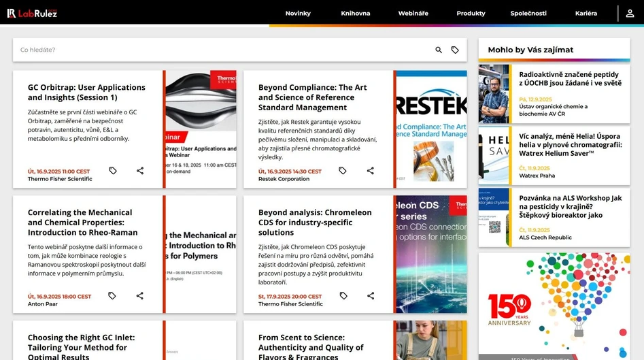Screen dimensions: 644x360
Task: Tag icon on Beyond Compliance Restek card
Action: coord(343,171)
